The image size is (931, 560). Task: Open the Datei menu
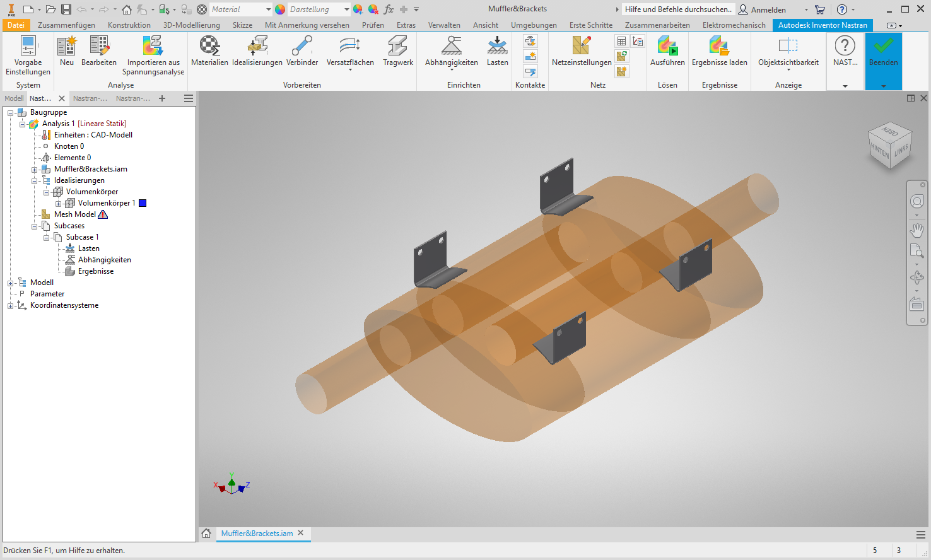tap(16, 25)
